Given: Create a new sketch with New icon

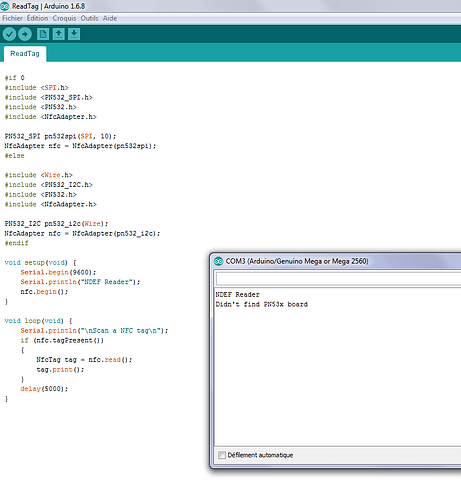Looking at the screenshot, I should pos(43,34).
